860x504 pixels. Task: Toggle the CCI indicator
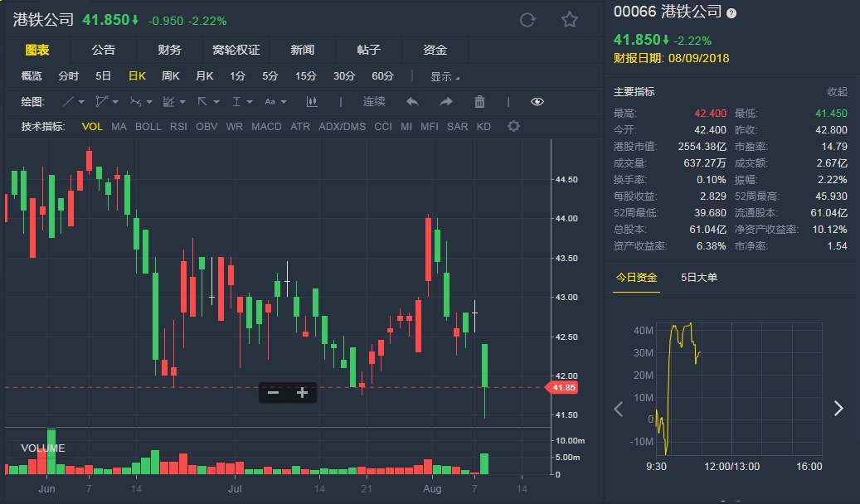click(x=383, y=127)
